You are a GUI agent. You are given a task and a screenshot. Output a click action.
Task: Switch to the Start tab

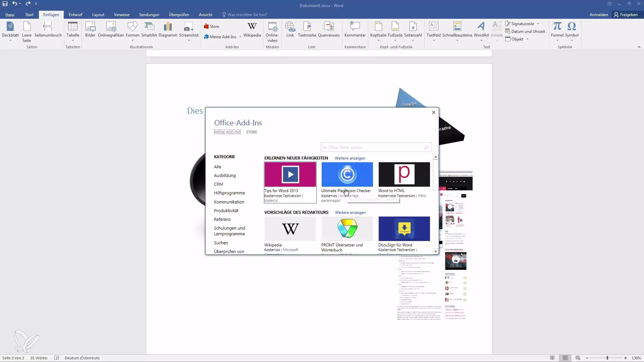30,15
